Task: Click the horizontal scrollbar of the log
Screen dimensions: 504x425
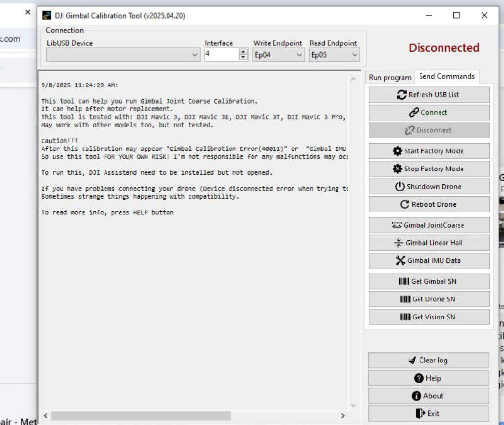Action: pyautogui.click(x=141, y=416)
